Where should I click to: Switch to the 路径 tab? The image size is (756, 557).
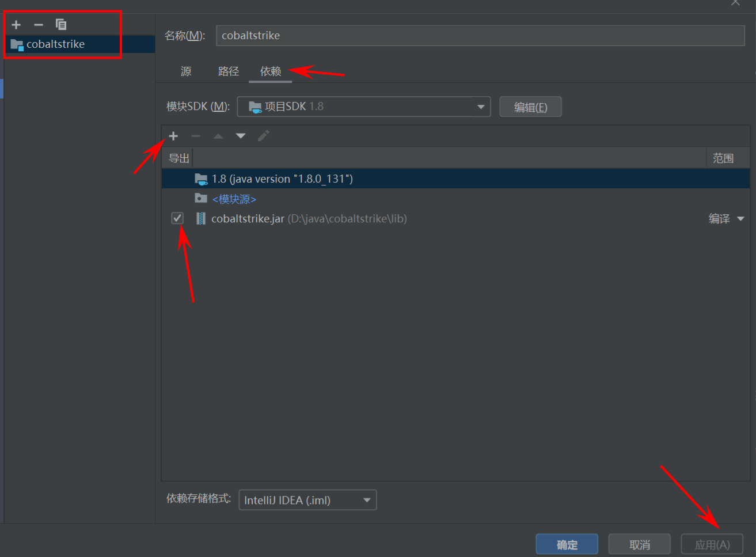(x=229, y=71)
